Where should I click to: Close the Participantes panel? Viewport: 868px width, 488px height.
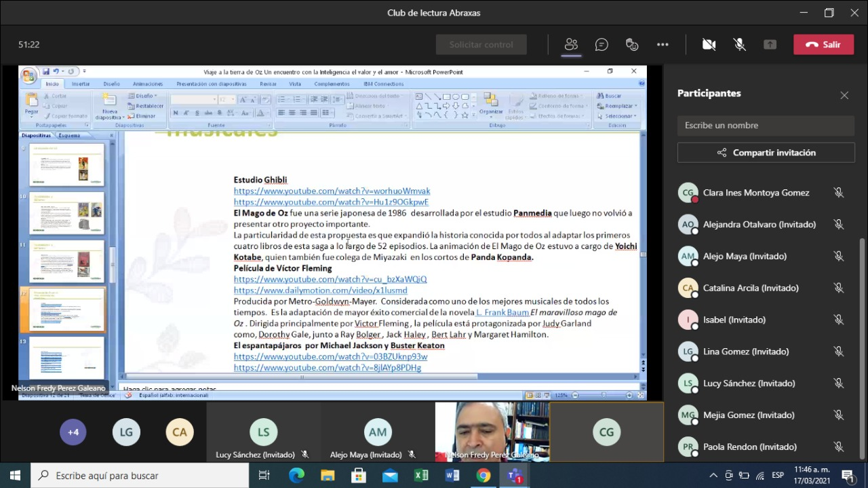[x=844, y=95]
